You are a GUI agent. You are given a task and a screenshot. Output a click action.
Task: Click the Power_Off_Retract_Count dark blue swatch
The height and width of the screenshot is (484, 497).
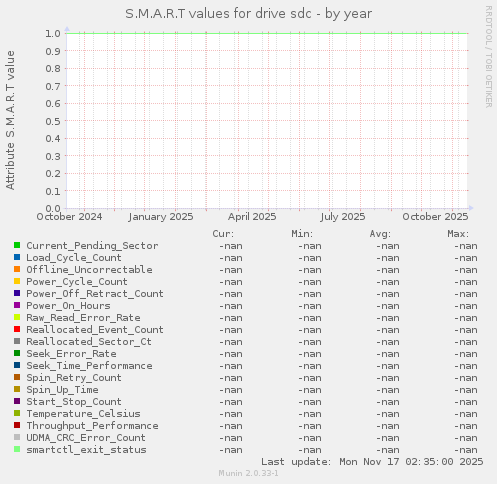(17, 293)
